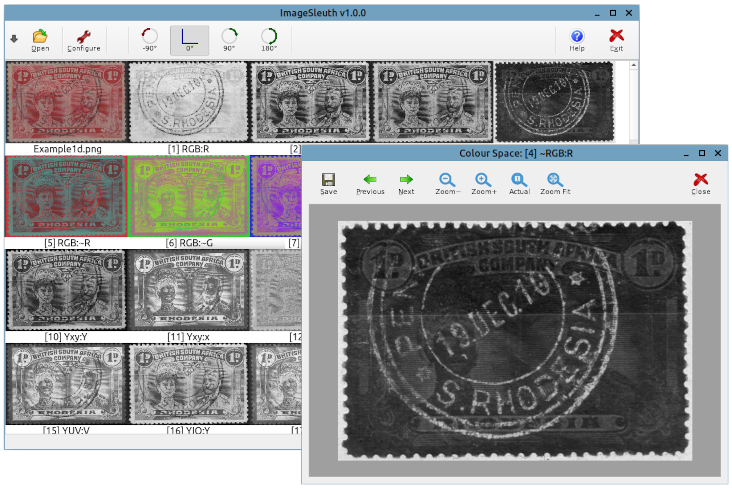Go to Next colour space
Viewport: 732px width, 488px height.
pyautogui.click(x=406, y=184)
